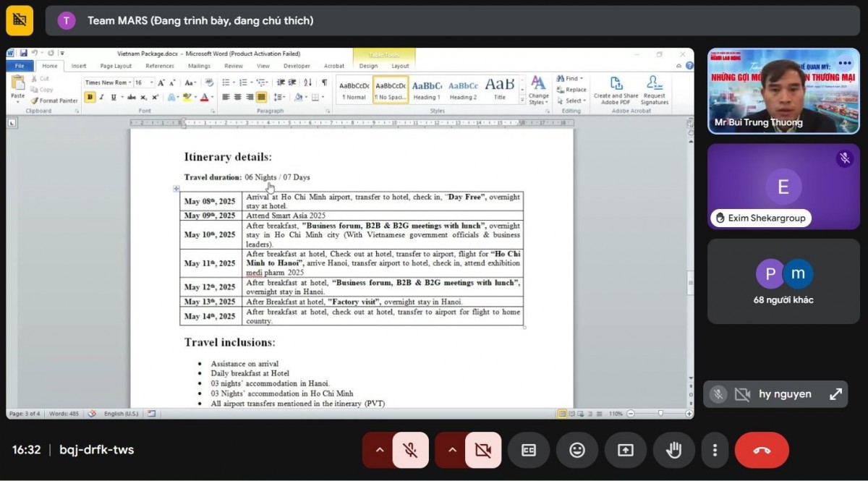Click the captions (CC) button
This screenshot has height=481, width=868.
coord(529,450)
